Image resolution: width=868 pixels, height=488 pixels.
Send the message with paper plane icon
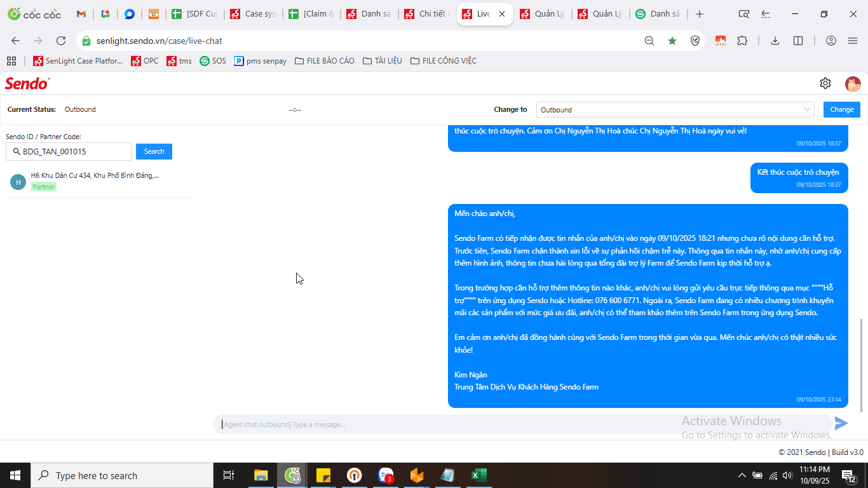(841, 423)
